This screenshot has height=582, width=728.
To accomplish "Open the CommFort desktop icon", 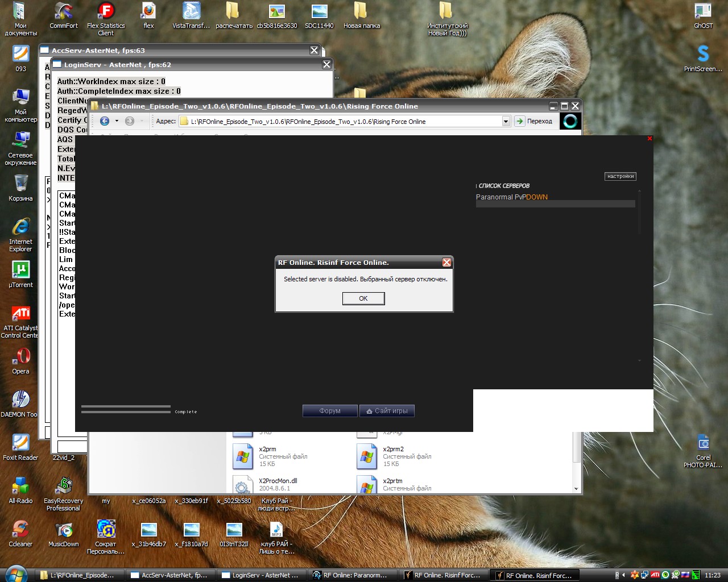I will [64, 15].
